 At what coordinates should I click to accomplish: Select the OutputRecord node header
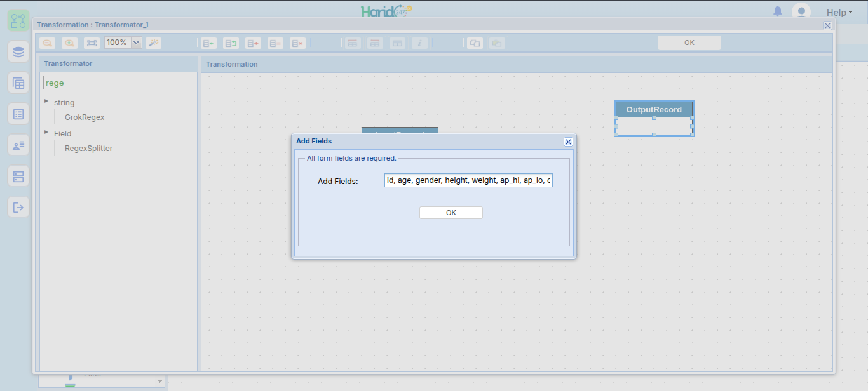tap(654, 109)
